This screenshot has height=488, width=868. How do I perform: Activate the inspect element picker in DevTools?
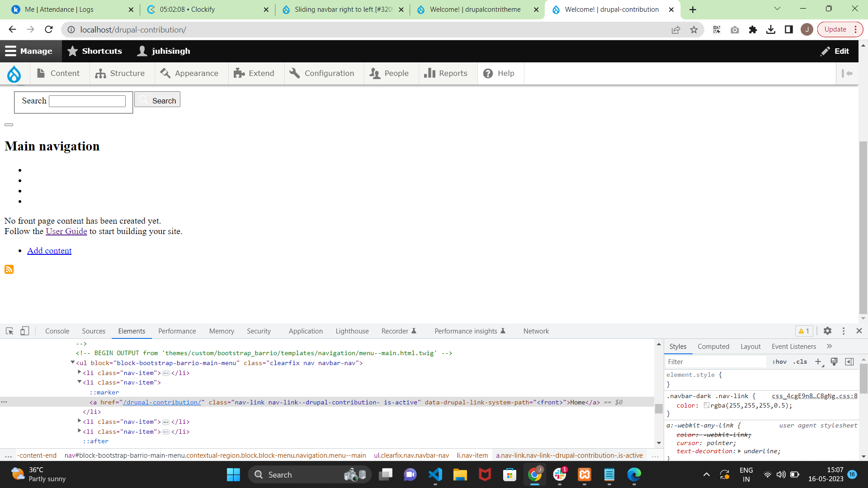click(x=9, y=331)
